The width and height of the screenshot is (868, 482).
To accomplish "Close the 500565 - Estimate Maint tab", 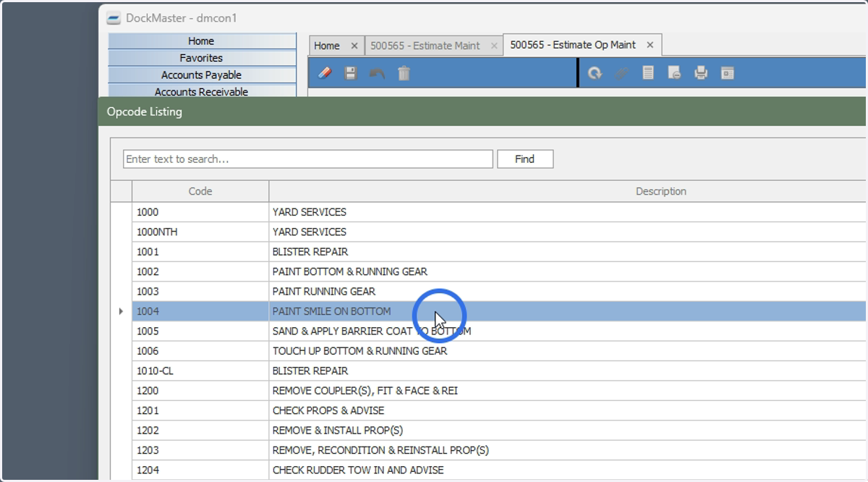I will tap(494, 46).
